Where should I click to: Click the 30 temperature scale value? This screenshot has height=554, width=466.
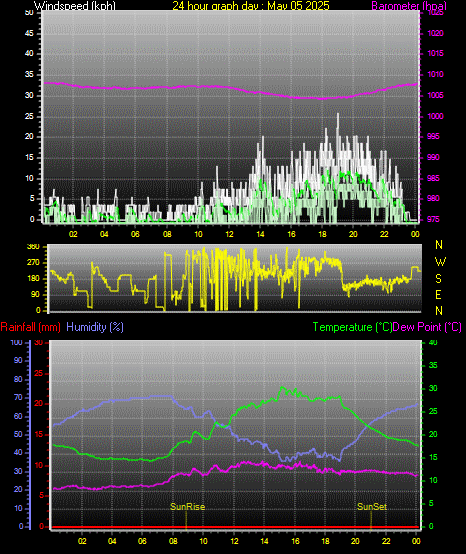(x=433, y=388)
